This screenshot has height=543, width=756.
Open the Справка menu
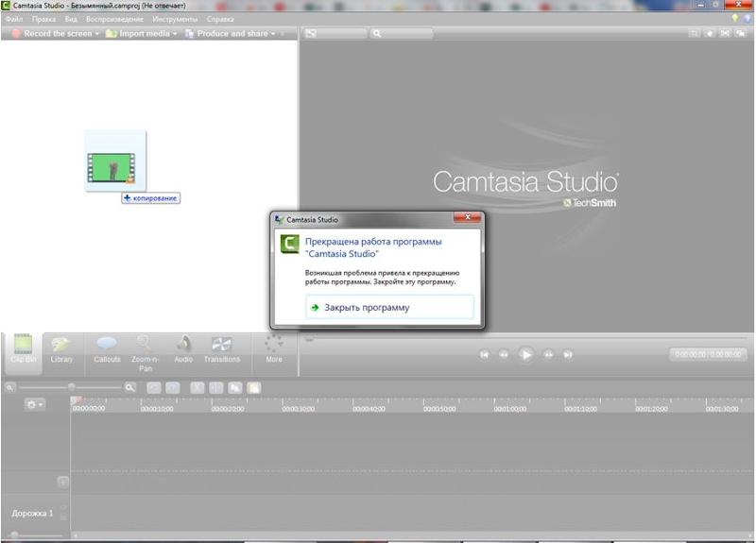click(x=220, y=19)
